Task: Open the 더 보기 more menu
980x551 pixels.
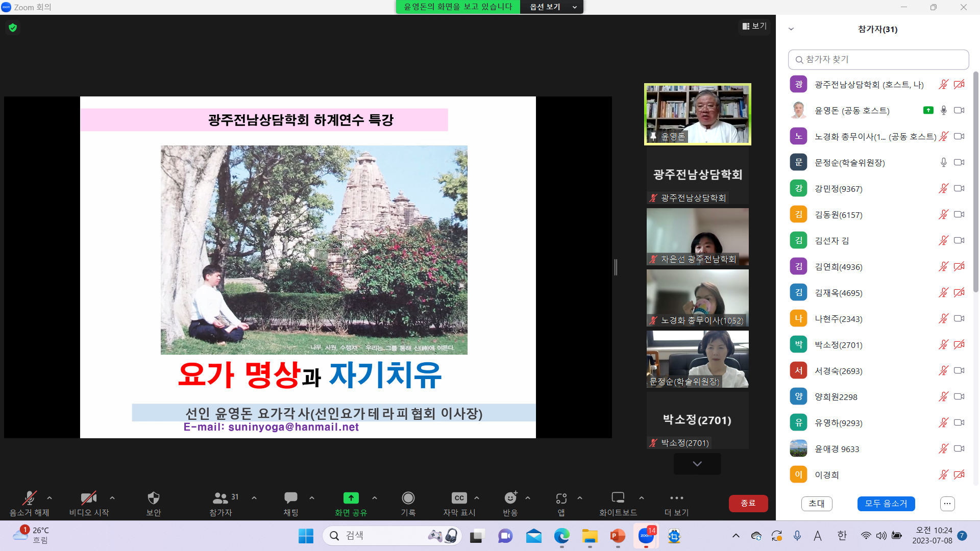Action: click(676, 498)
